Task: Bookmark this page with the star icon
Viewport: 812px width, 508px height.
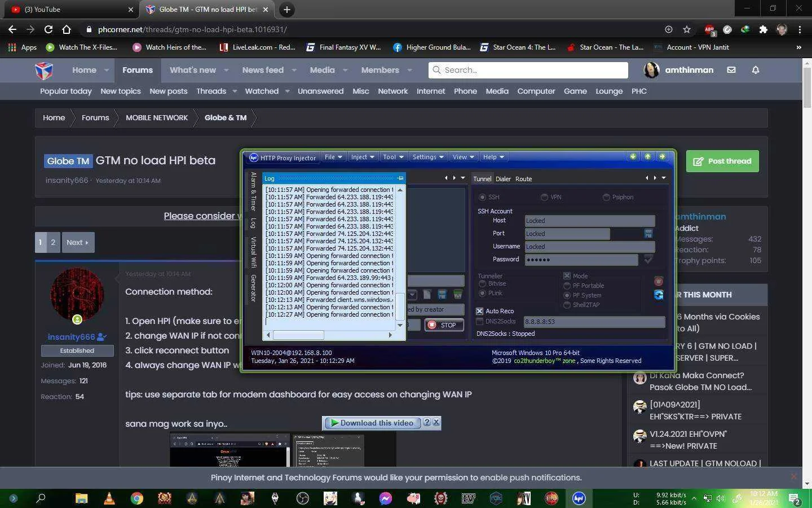Action: coord(686,29)
